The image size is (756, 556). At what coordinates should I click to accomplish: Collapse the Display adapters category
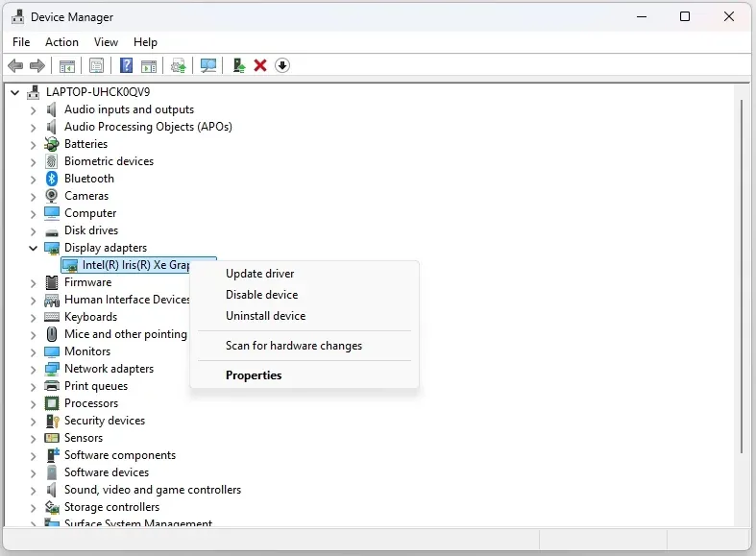33,248
